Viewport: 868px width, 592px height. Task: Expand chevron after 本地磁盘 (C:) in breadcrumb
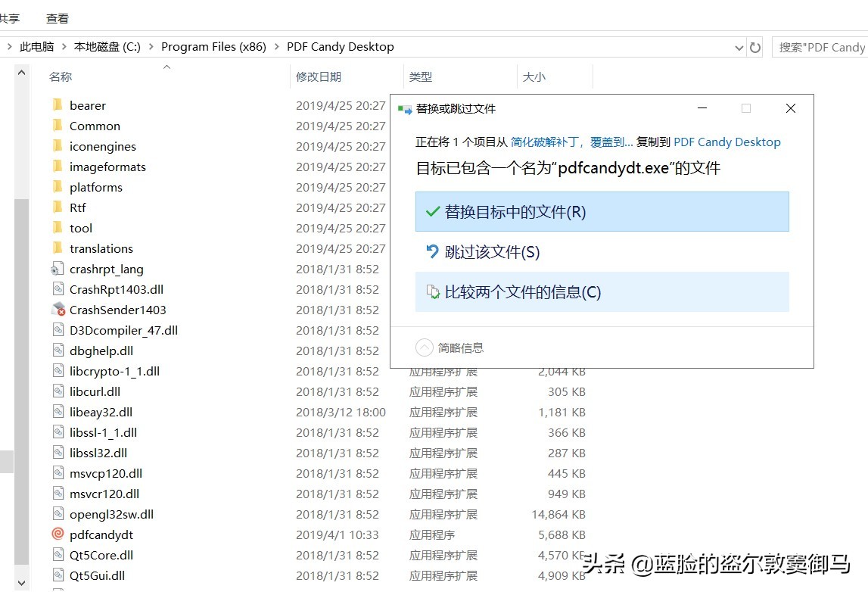pyautogui.click(x=151, y=46)
